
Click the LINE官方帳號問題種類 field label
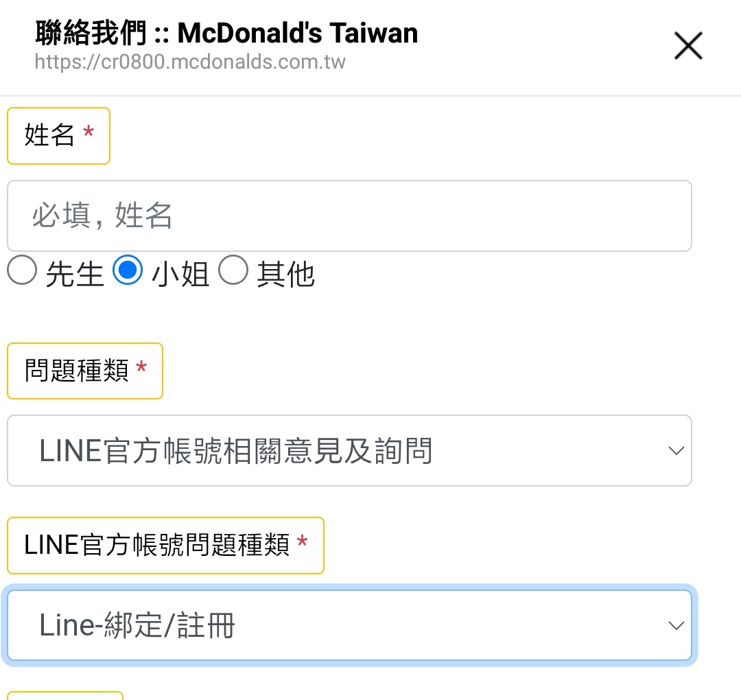(x=156, y=546)
